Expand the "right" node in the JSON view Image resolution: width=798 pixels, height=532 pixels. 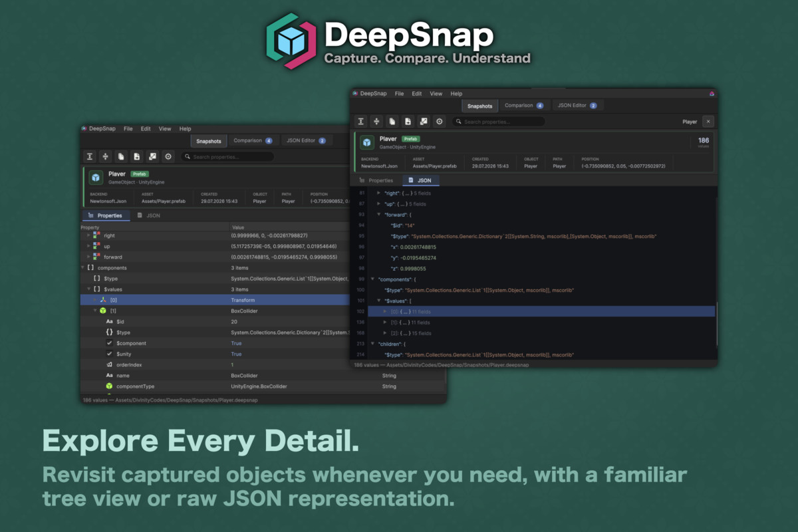coord(378,193)
